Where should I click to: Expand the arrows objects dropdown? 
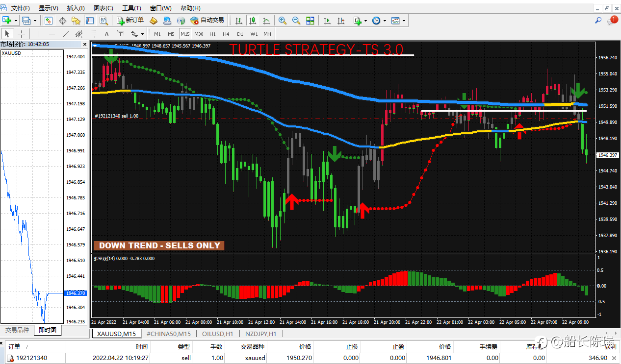point(143,34)
